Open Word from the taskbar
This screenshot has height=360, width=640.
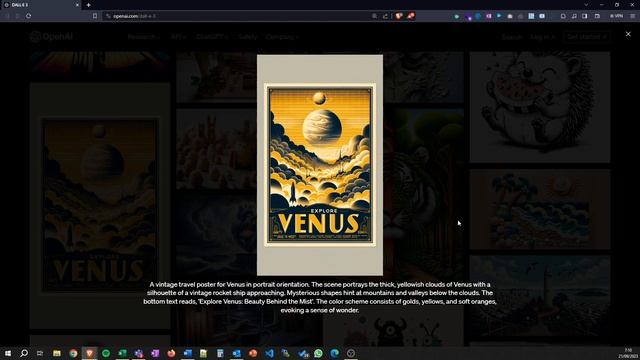point(187,353)
